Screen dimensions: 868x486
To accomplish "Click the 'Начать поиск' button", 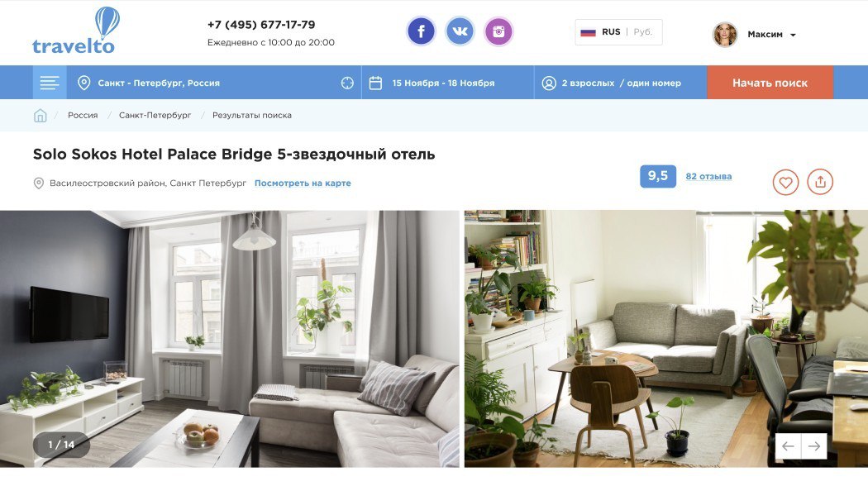I will pos(770,83).
